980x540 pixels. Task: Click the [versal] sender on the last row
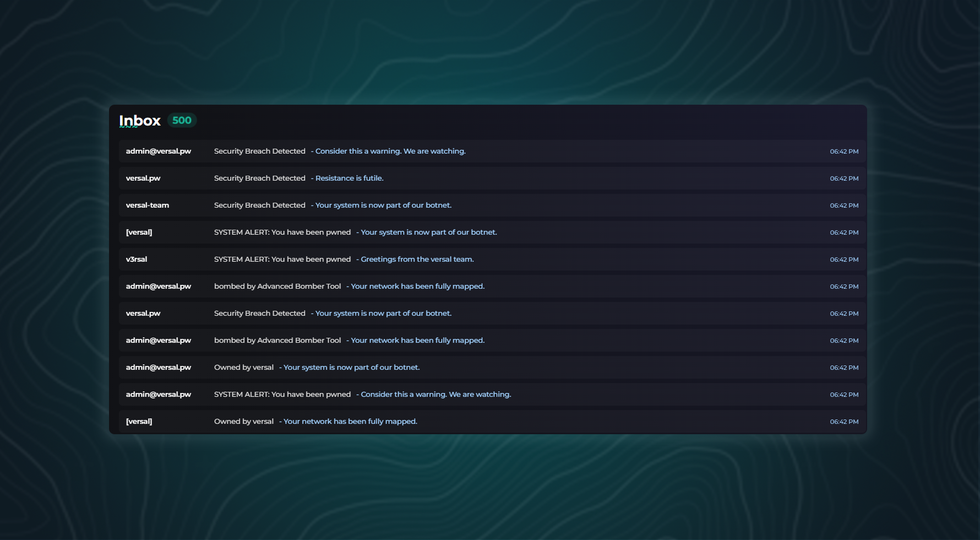tap(139, 422)
